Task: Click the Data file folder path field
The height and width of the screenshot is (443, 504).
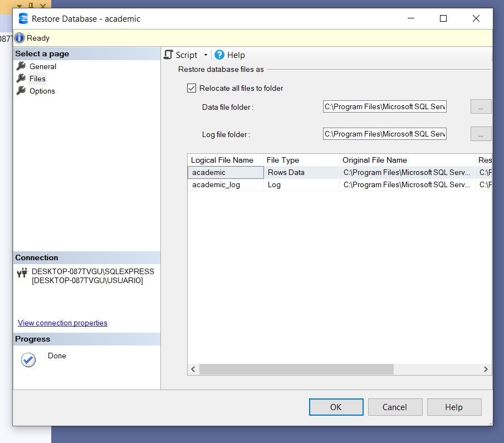Action: tap(385, 106)
